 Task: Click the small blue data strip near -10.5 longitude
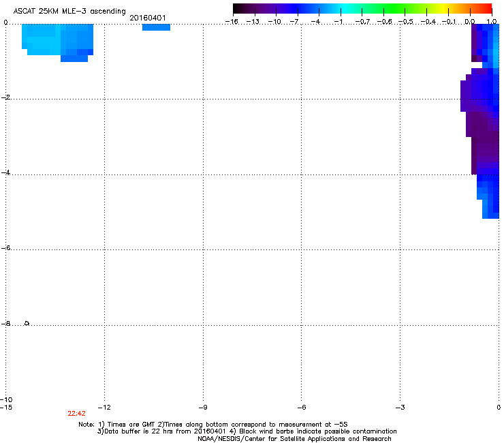(x=156, y=27)
